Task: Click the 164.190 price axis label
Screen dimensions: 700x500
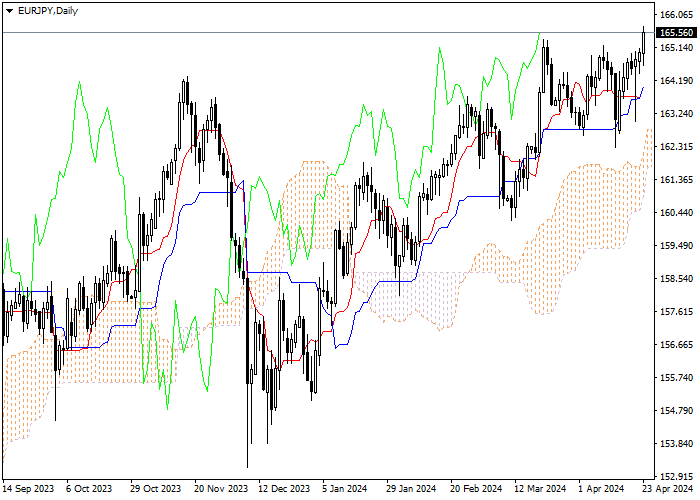Action: 676,81
